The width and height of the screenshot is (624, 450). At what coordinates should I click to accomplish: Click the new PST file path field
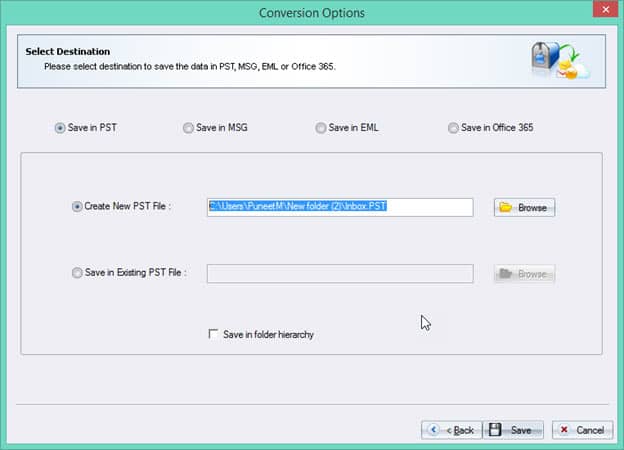click(340, 207)
